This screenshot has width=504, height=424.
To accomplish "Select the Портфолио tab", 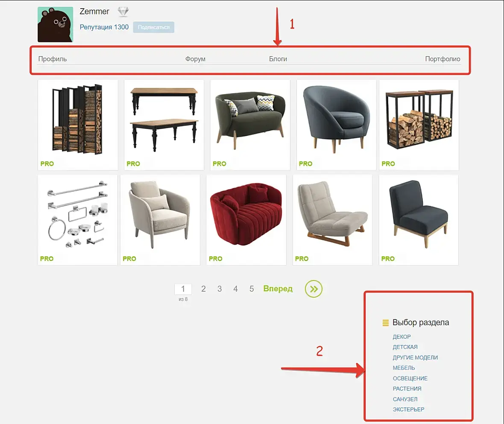I will click(442, 59).
